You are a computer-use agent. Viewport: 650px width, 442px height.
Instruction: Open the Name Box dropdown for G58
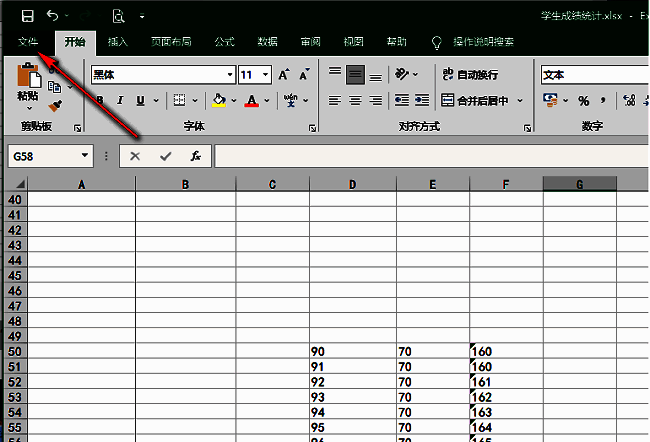click(x=85, y=156)
